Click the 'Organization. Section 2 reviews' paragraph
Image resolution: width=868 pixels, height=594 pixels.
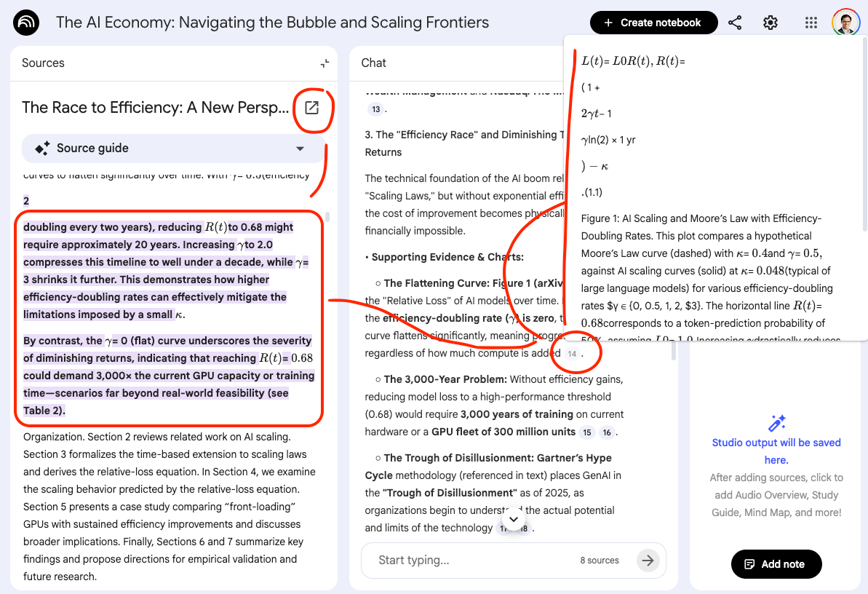pos(170,507)
